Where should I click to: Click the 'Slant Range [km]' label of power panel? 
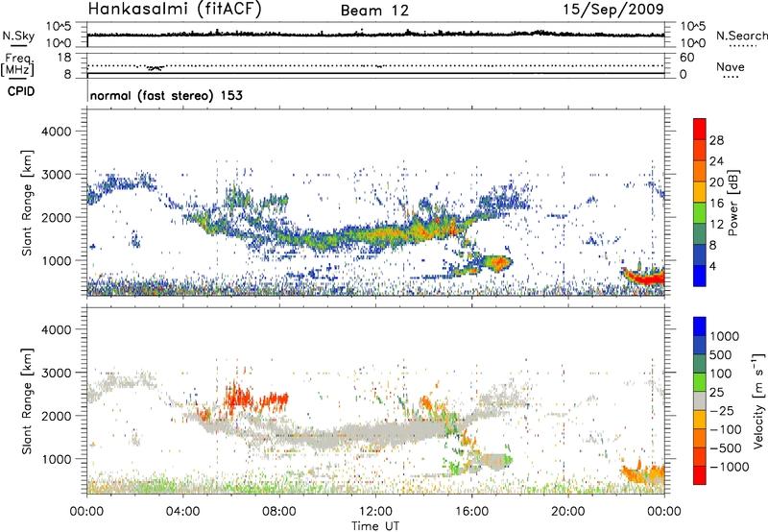pos(27,203)
